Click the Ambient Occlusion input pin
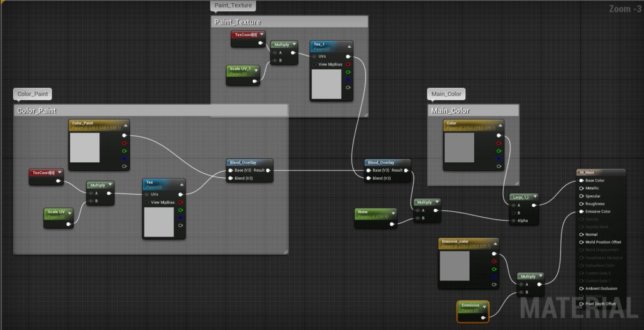 click(581, 289)
